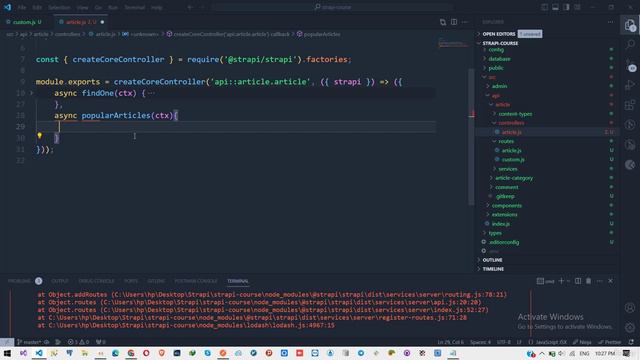Add a new terminal with plus icon
This screenshot has height=360, width=640.
coord(561,281)
